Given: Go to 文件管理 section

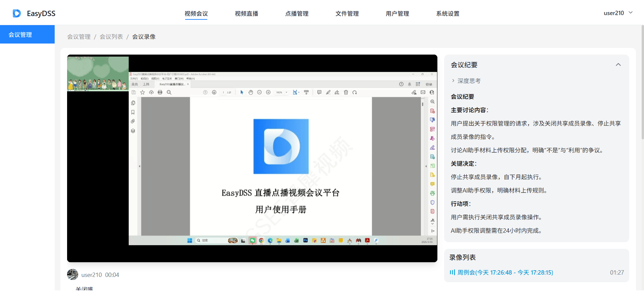Looking at the screenshot, I should tap(347, 14).
